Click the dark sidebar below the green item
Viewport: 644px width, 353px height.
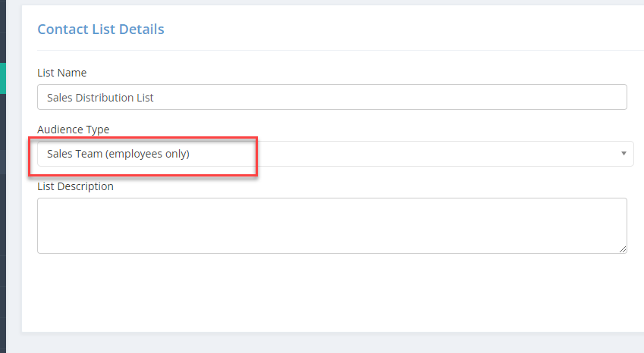(x=3, y=122)
